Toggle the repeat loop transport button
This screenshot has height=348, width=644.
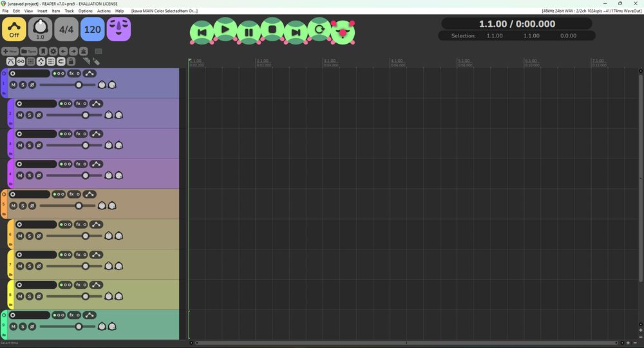(x=319, y=29)
